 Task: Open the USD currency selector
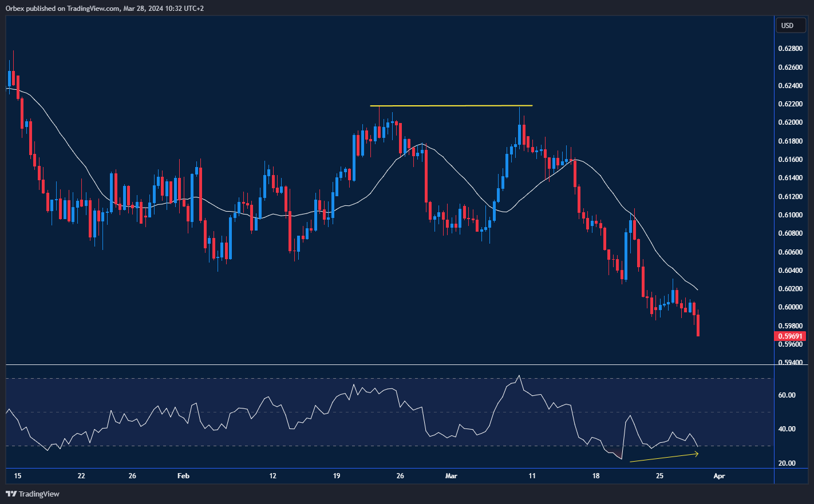coord(788,25)
